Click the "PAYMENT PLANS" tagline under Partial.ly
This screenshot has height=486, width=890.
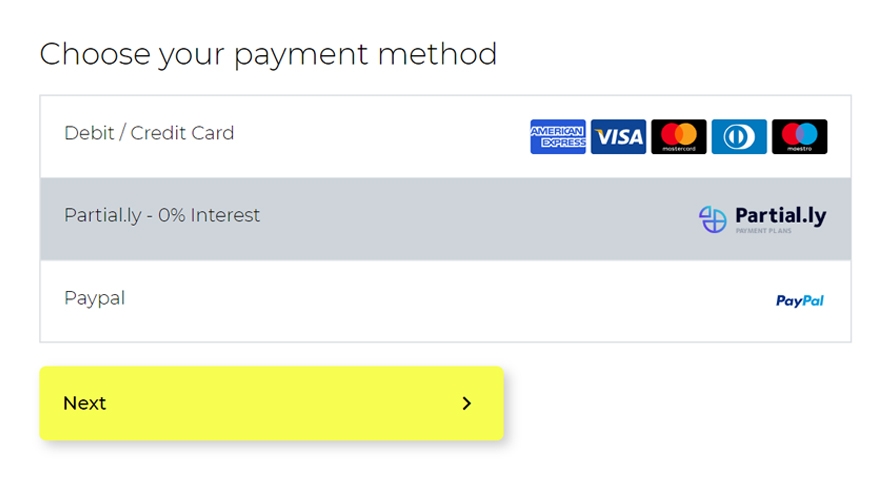[765, 231]
